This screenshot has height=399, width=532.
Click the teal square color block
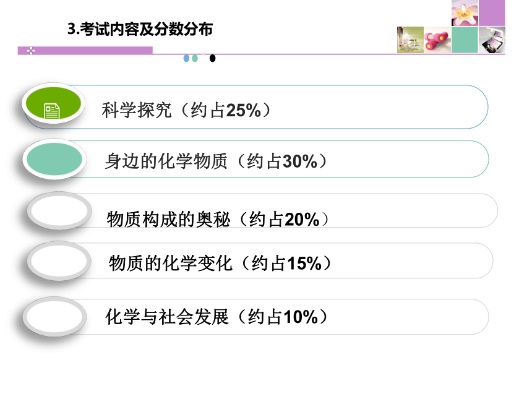465,40
